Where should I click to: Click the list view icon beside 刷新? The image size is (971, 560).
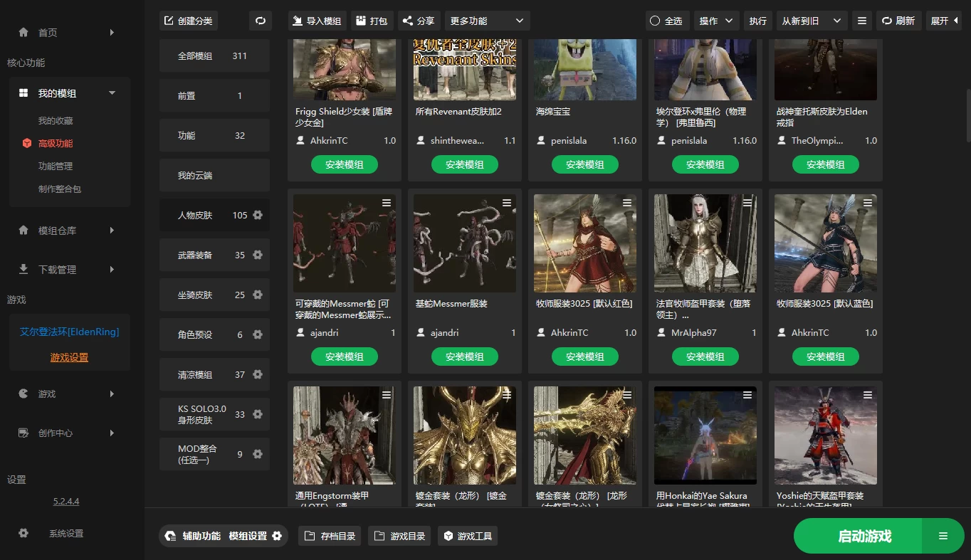click(862, 21)
